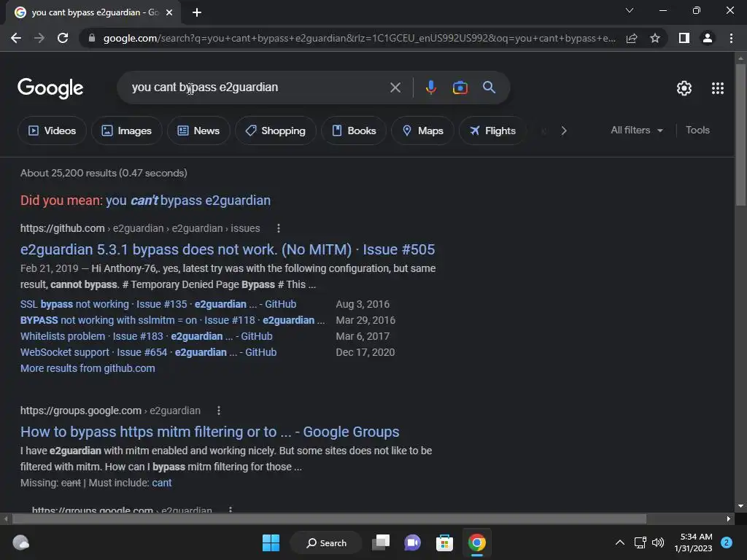
Task: Open the Chrome side panel
Action: pyautogui.click(x=684, y=38)
